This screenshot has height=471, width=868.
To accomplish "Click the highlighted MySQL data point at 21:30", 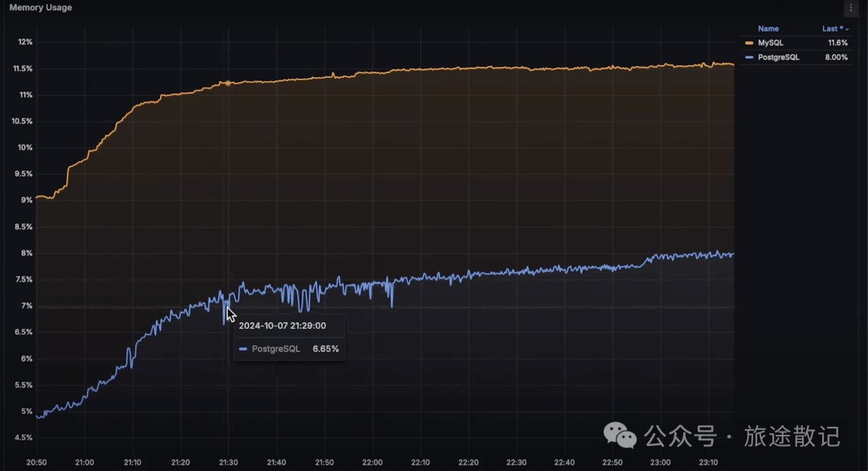I will (x=227, y=83).
